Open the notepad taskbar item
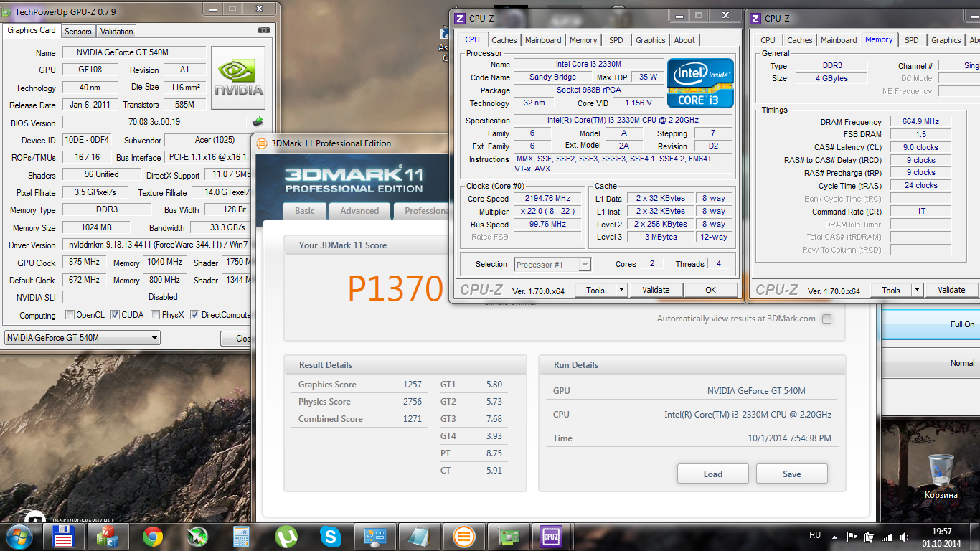This screenshot has height=551, width=980. coord(420,537)
